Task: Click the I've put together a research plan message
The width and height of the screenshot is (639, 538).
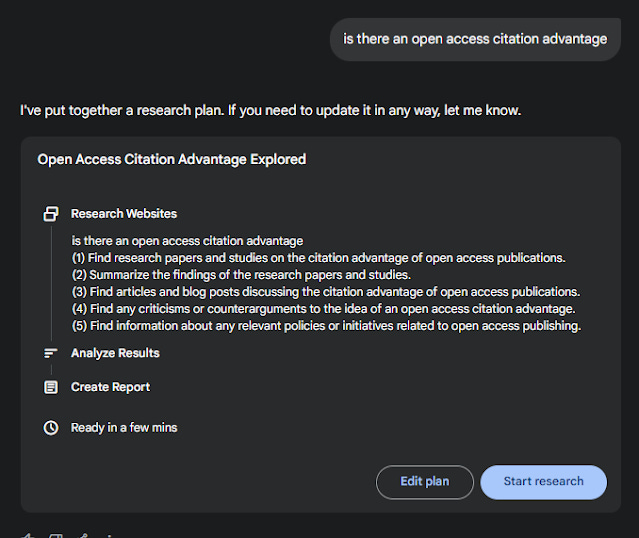Action: pos(271,110)
